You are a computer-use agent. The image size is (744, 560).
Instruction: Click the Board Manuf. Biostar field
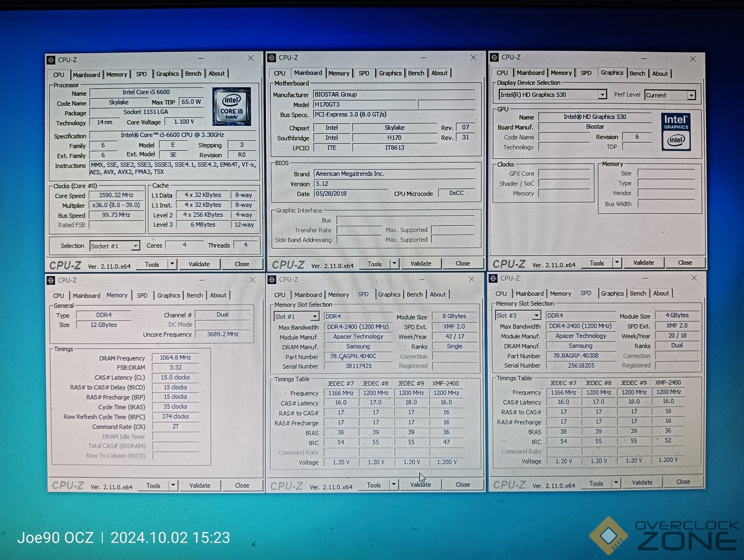595,127
